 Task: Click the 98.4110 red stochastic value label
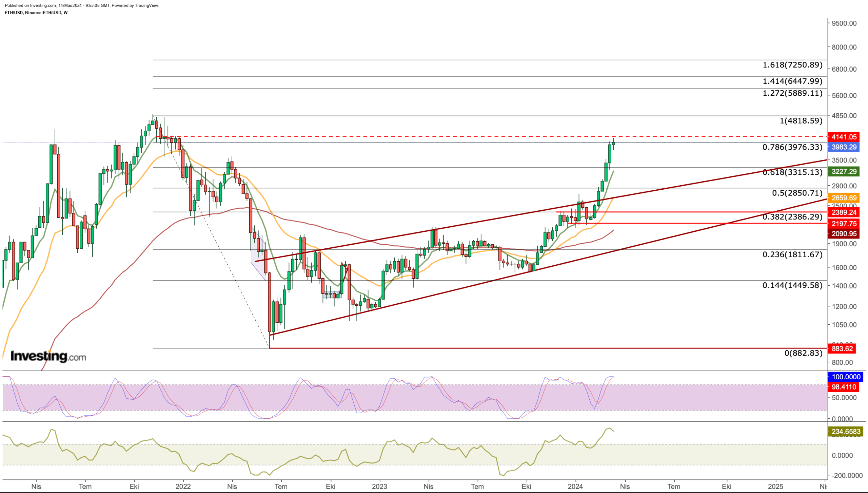[844, 387]
